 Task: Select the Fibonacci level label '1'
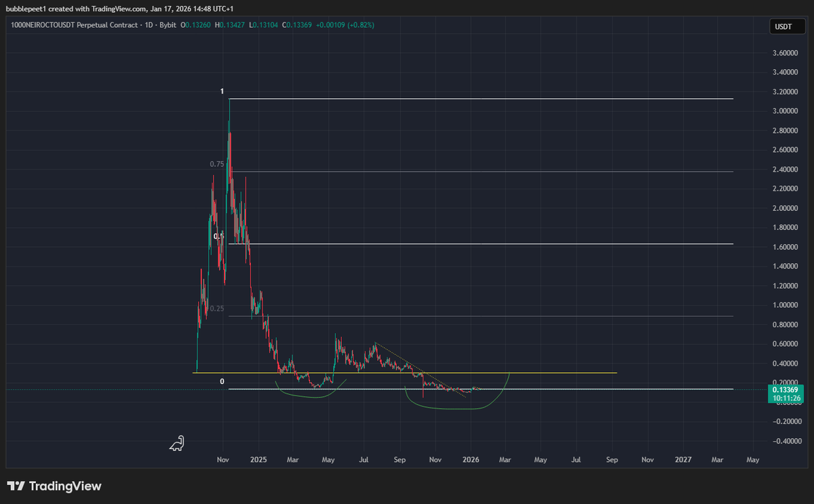[222, 92]
